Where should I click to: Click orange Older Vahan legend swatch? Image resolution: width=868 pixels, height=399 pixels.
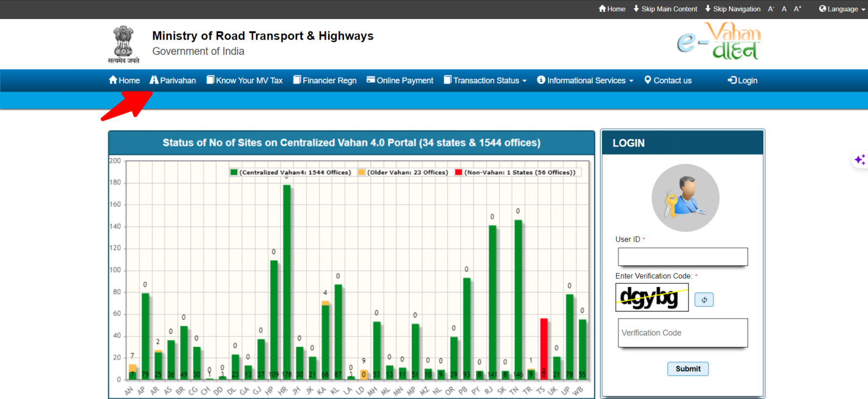(x=362, y=172)
